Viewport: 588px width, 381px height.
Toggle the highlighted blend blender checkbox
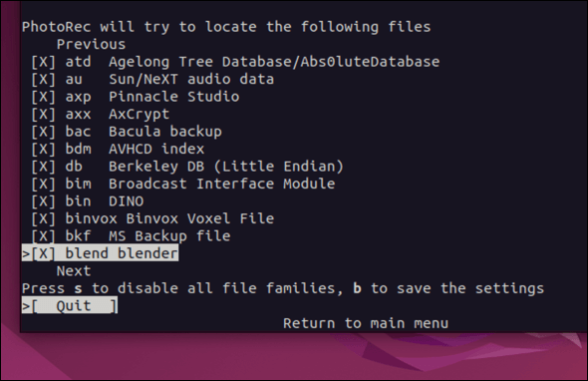(43, 253)
